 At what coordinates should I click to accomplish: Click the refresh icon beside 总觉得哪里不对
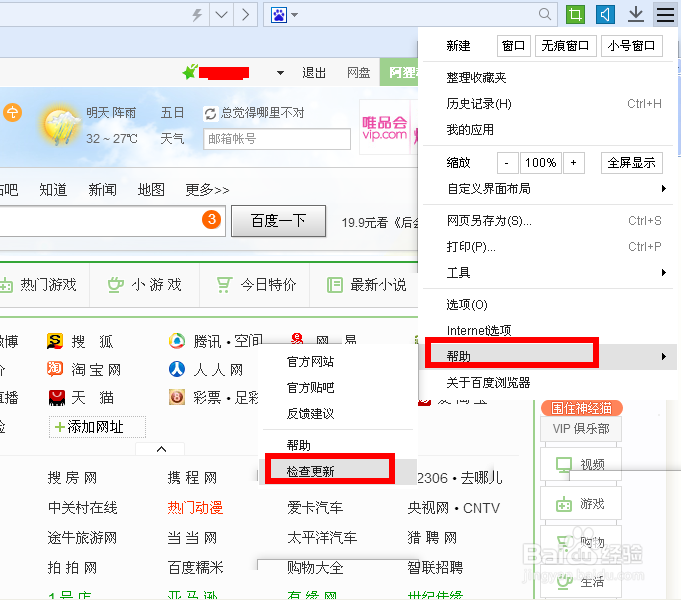(210, 114)
